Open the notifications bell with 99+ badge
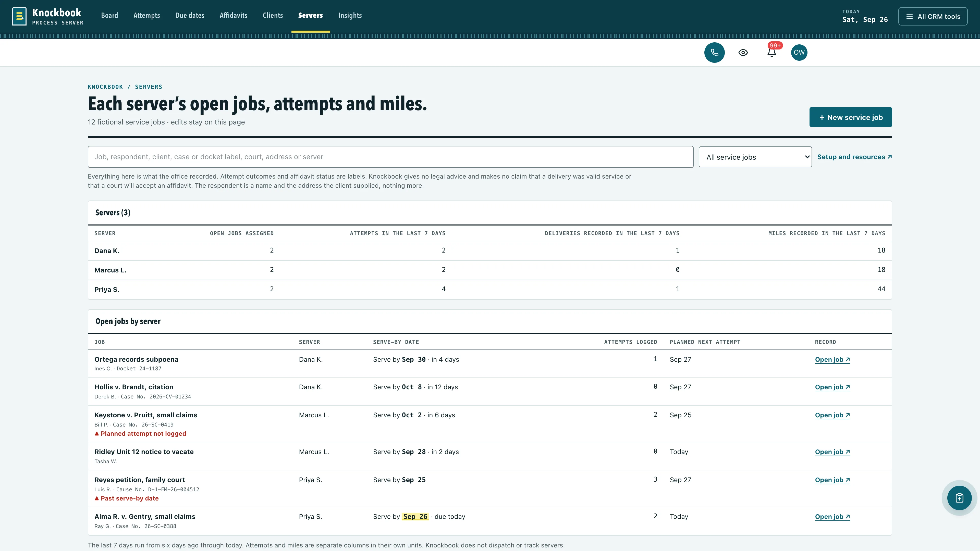Screen dimensions: 980x551 pyautogui.click(x=771, y=53)
